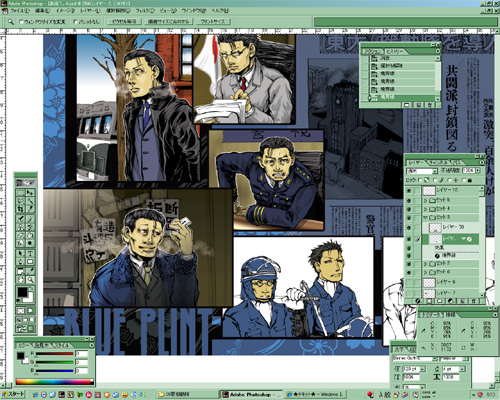Select the Gradient tool
This screenshot has height=400, width=500.
pyautogui.click(x=30, y=235)
